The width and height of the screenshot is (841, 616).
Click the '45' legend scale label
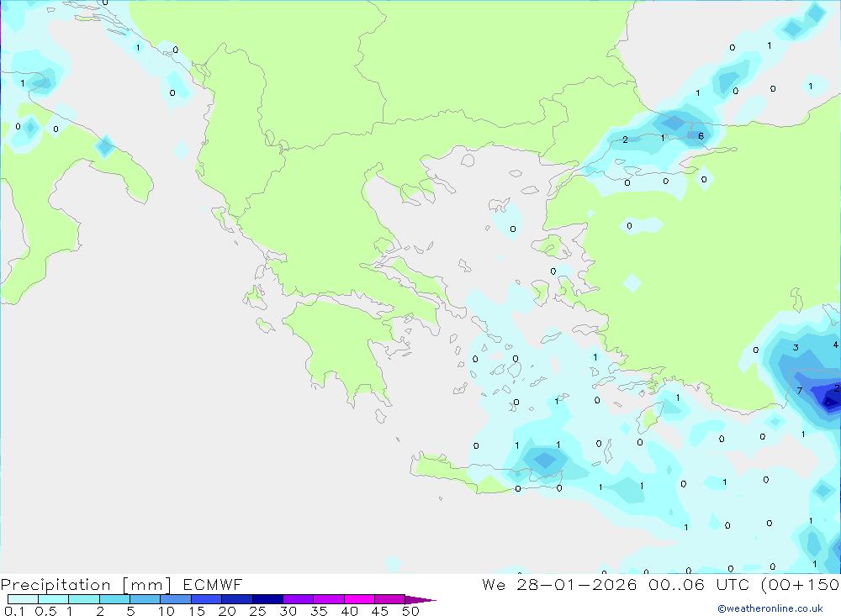tap(380, 611)
